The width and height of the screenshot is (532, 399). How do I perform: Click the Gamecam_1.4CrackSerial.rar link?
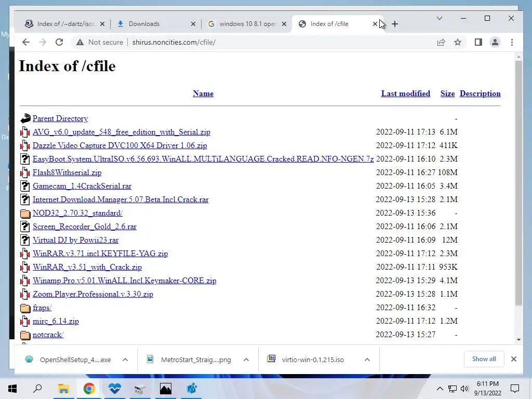click(x=82, y=187)
